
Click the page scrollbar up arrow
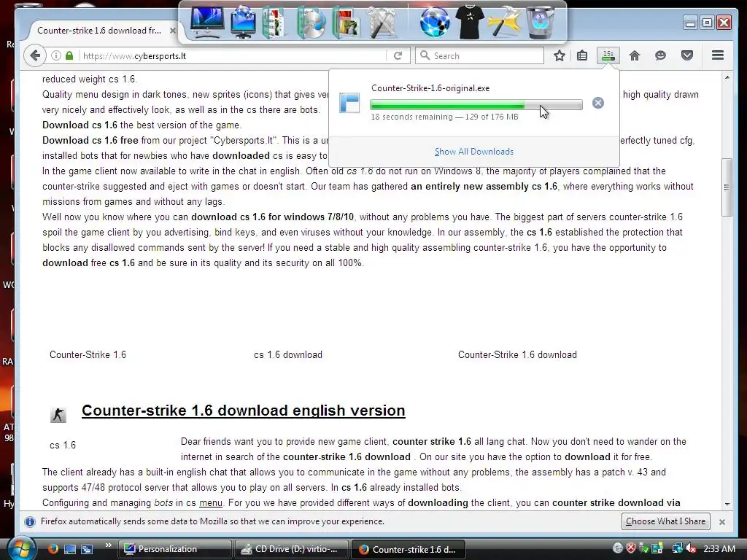click(x=727, y=77)
